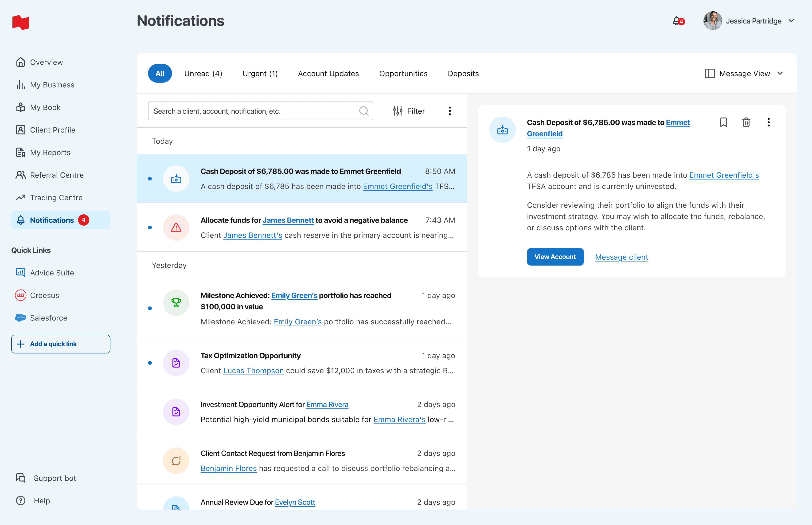
Task: Open Trading Centre from sidebar
Action: click(56, 198)
